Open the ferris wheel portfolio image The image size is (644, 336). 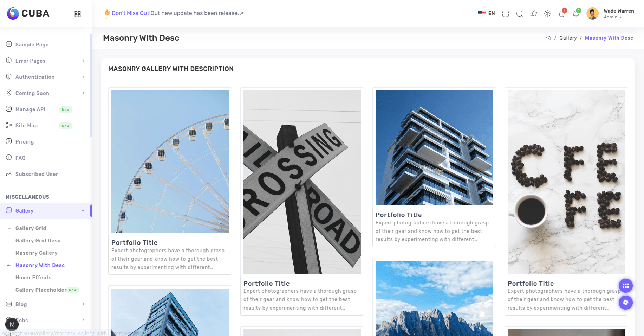(x=170, y=162)
